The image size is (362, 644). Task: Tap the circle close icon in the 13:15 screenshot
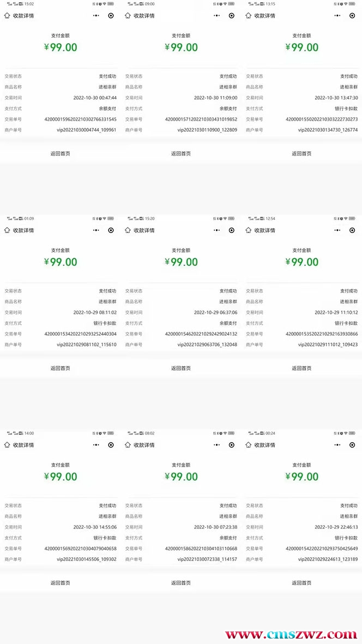(352, 16)
